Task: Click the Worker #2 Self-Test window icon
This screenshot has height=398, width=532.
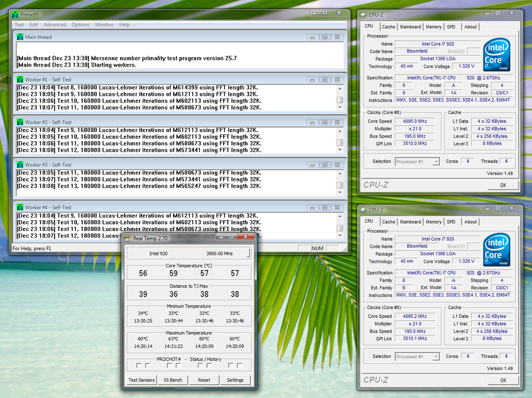Action: (x=20, y=122)
